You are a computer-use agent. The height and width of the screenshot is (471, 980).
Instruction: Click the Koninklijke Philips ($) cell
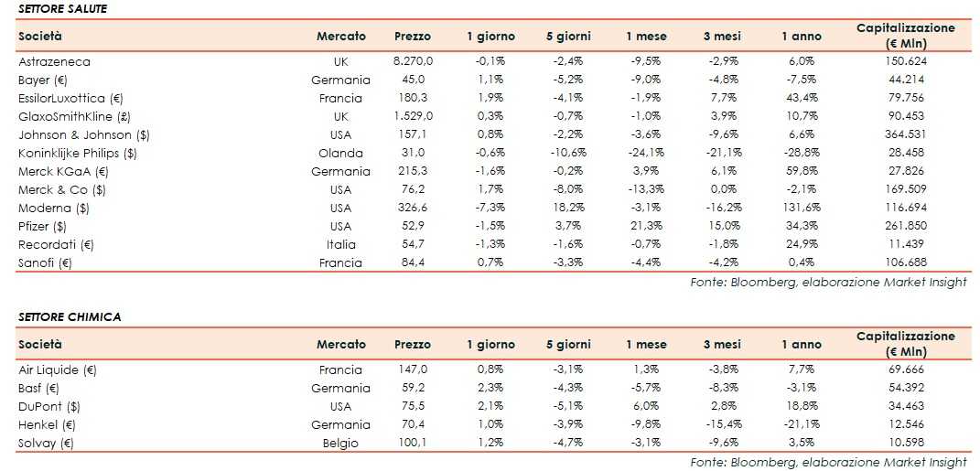77,153
